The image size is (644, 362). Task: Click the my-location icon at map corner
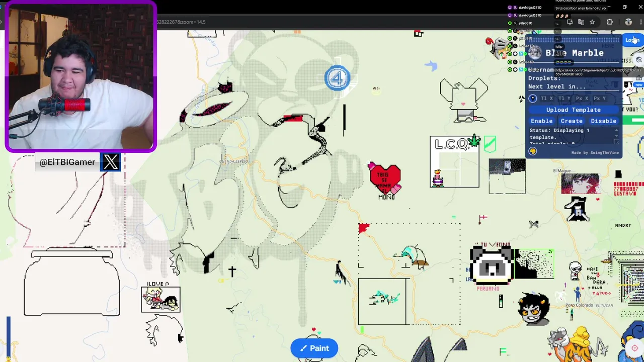click(634, 347)
